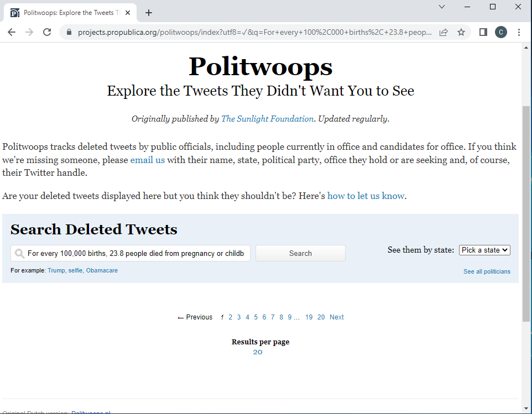Click the Trump example search link
Image resolution: width=532 pixels, height=414 pixels.
tap(56, 270)
